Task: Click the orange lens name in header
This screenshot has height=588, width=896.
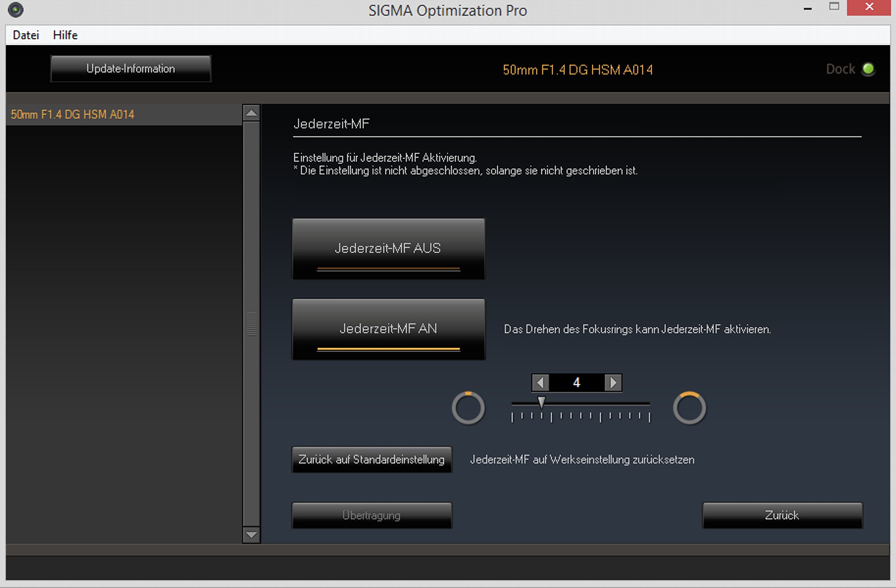Action: [x=577, y=70]
